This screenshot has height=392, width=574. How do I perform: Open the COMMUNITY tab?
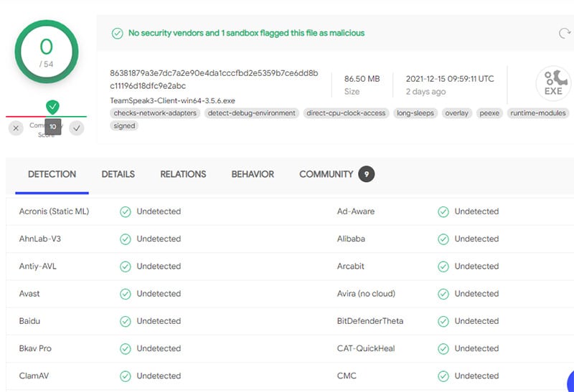click(x=326, y=174)
